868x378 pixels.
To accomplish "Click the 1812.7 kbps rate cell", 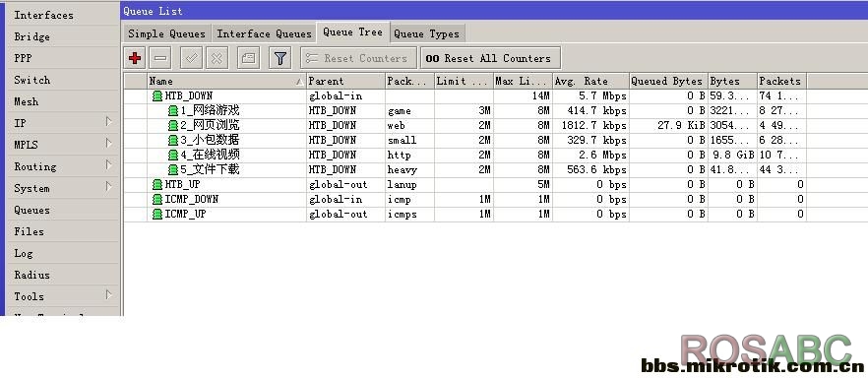I will (590, 126).
